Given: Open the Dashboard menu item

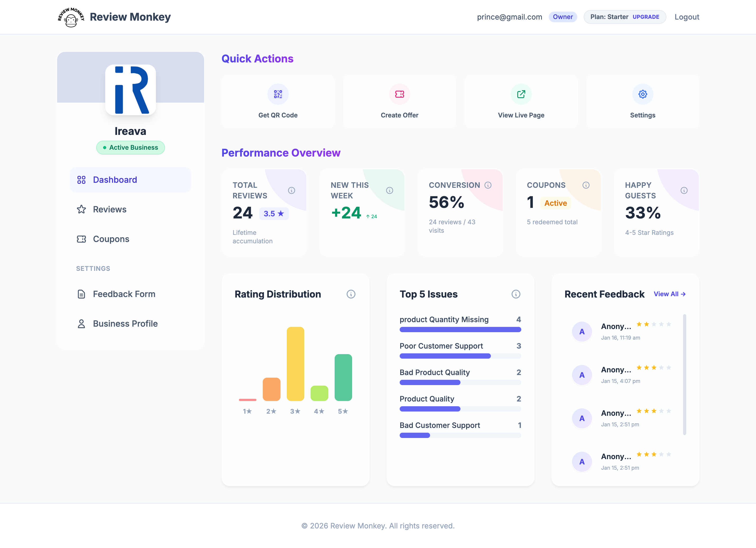Looking at the screenshot, I should tap(115, 179).
